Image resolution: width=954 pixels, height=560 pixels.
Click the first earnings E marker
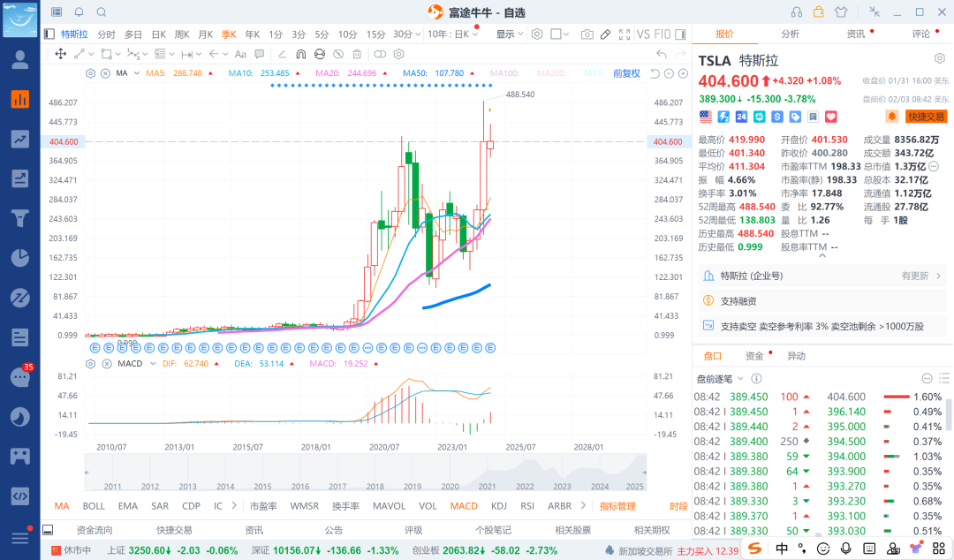point(95,348)
